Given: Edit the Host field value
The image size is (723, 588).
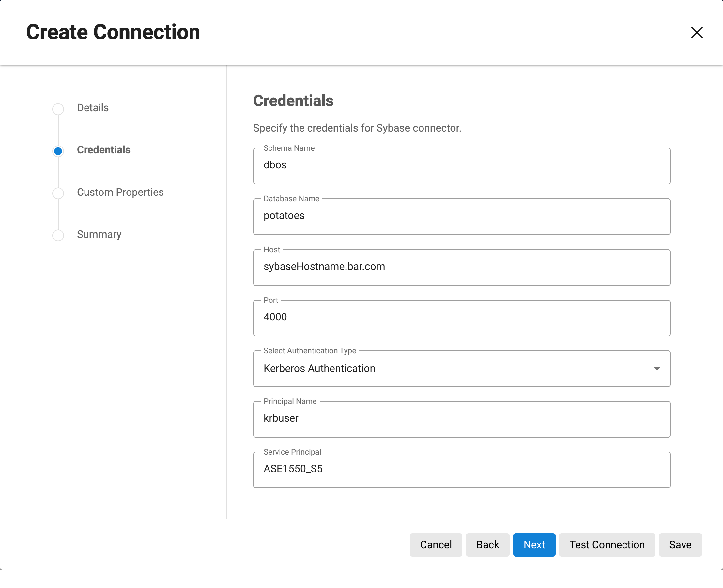Looking at the screenshot, I should [461, 267].
